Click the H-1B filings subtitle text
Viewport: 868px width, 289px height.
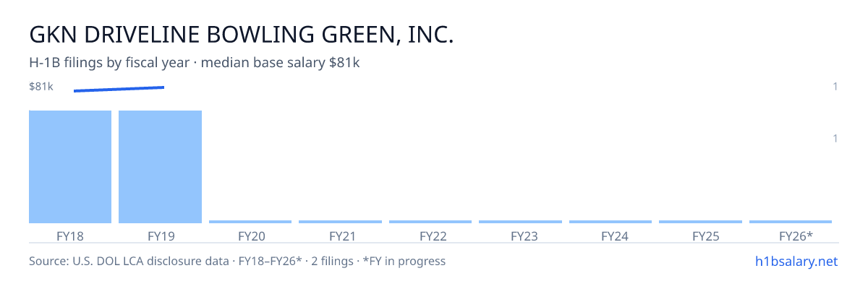click(195, 63)
